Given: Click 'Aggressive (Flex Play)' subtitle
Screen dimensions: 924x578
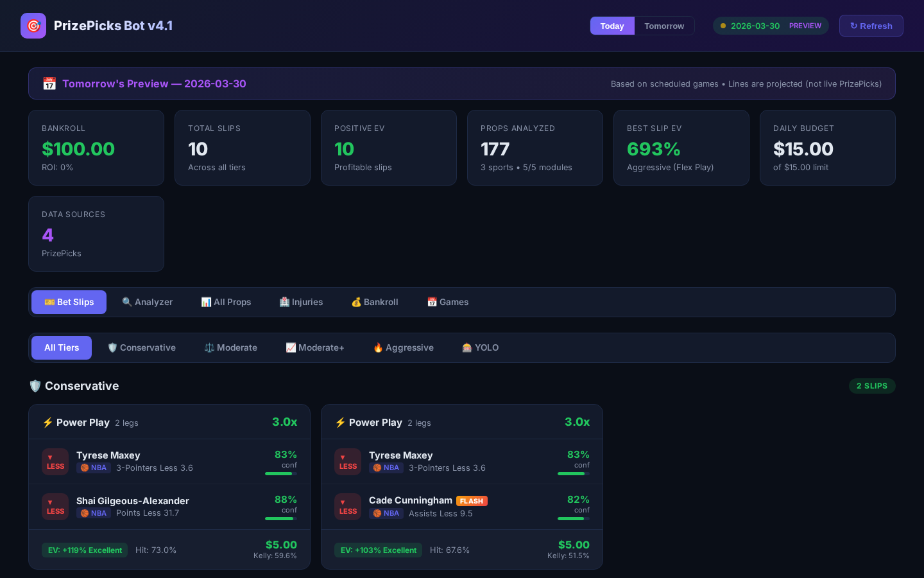Looking at the screenshot, I should pos(670,168).
